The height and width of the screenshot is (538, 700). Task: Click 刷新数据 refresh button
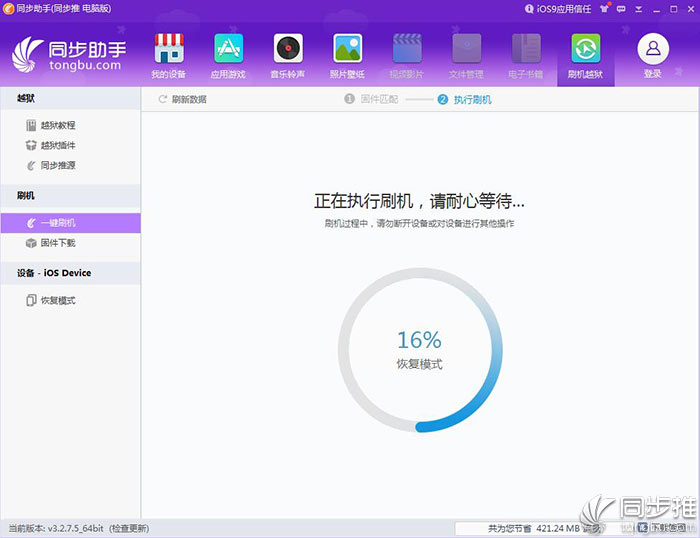(183, 100)
